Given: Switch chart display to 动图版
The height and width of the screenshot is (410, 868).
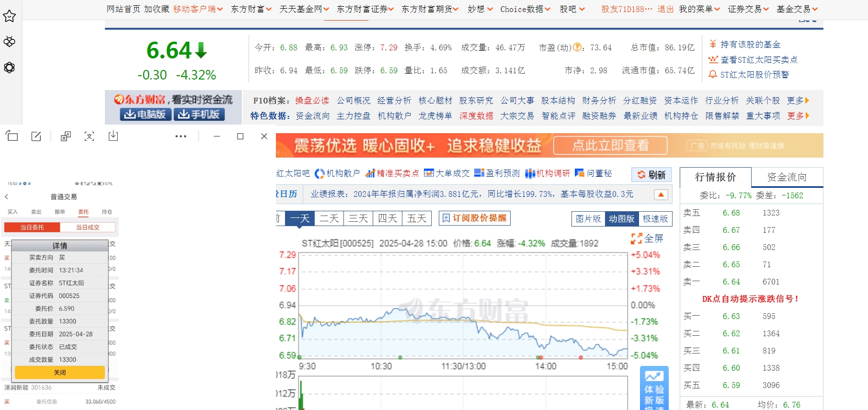Looking at the screenshot, I should tap(621, 218).
